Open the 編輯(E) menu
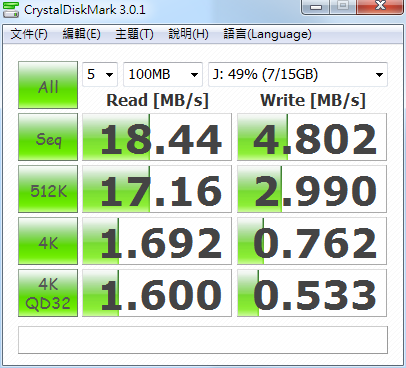Screen dimensions: 406x368 coord(82,34)
